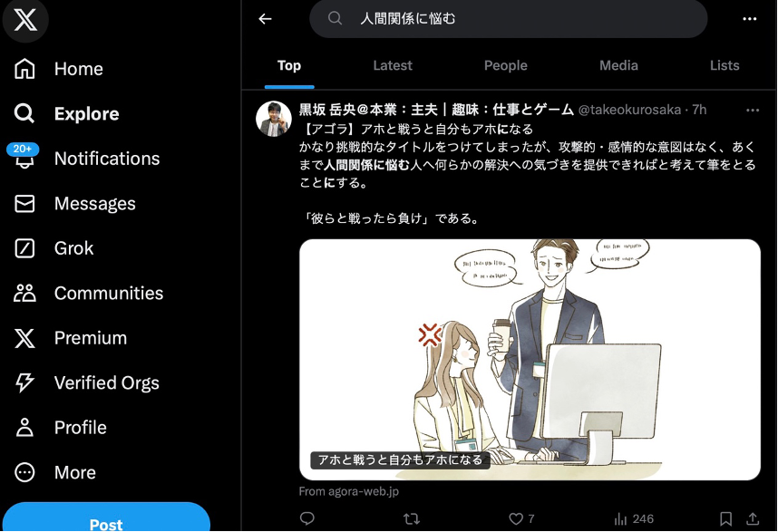
Task: Share the tweet via share icon
Action: coord(753,518)
